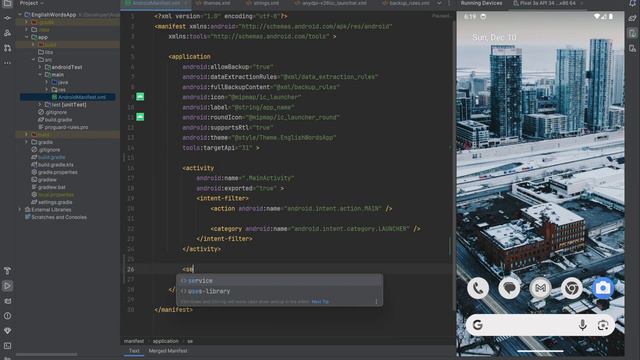Launch the Phone app on emulator

478,288
